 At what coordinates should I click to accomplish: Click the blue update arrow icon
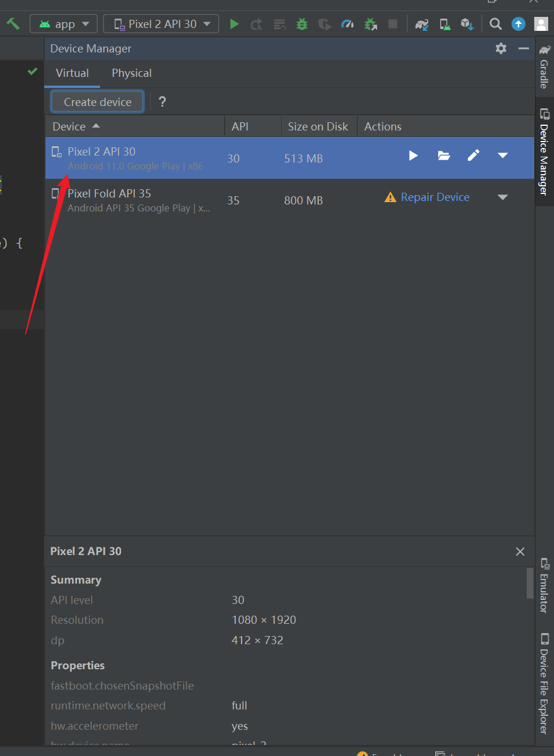(519, 24)
